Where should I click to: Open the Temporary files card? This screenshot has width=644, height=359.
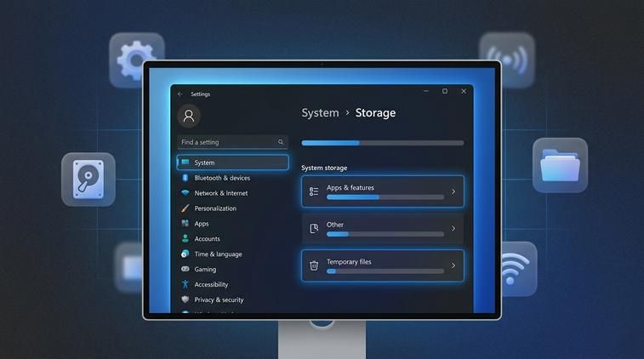pos(383,265)
